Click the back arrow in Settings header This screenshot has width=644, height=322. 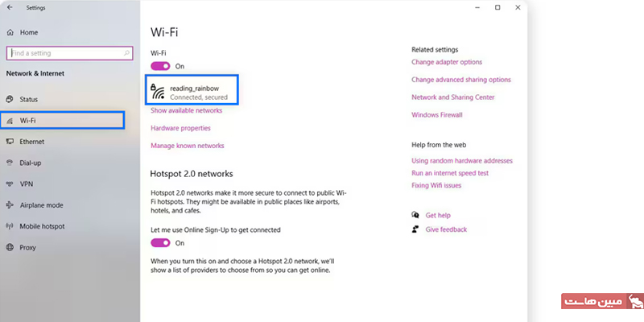(x=10, y=7)
